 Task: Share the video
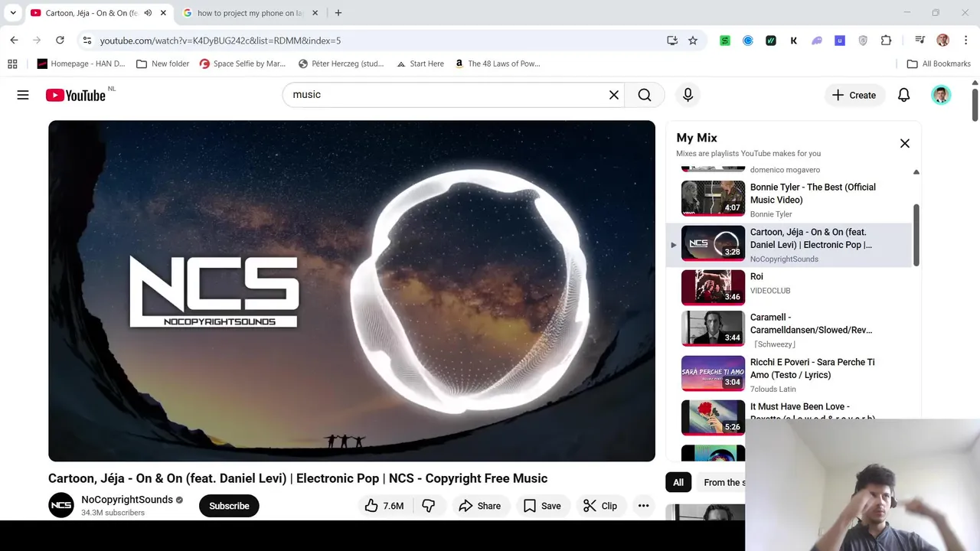480,506
